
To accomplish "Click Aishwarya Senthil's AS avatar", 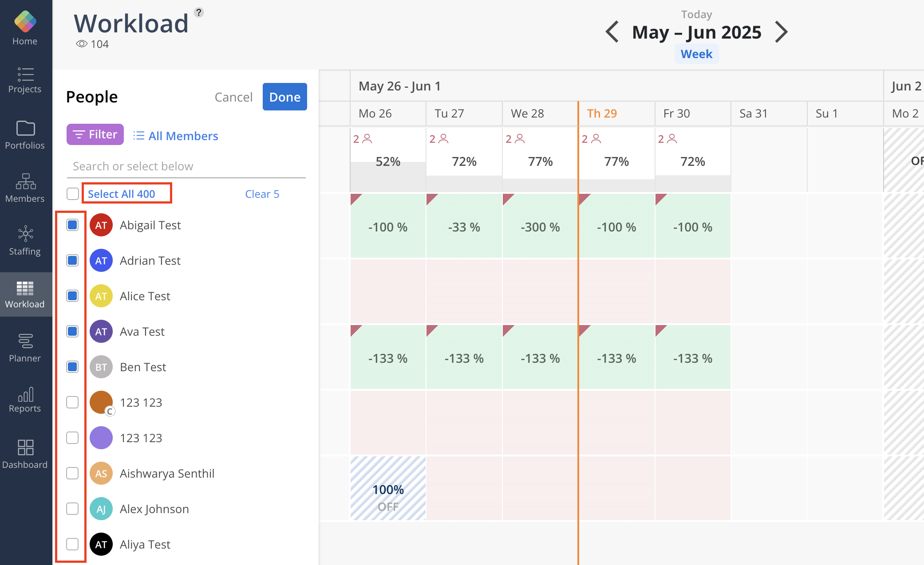I will pyautogui.click(x=101, y=474).
